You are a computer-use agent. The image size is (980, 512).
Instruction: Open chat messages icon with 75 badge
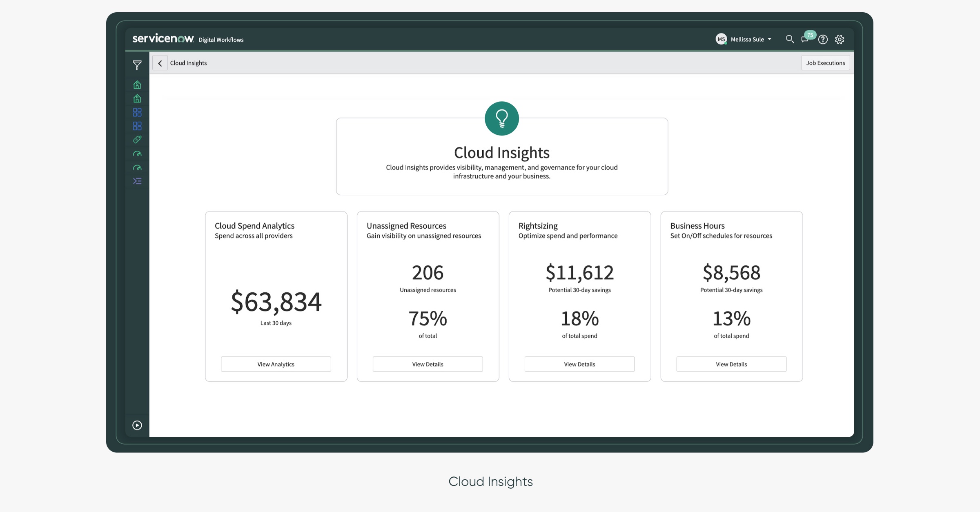click(805, 39)
